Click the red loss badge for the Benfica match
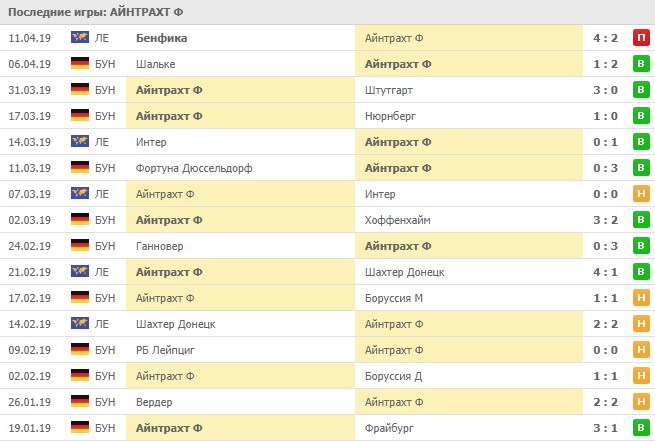The image size is (655, 441). coord(639,38)
